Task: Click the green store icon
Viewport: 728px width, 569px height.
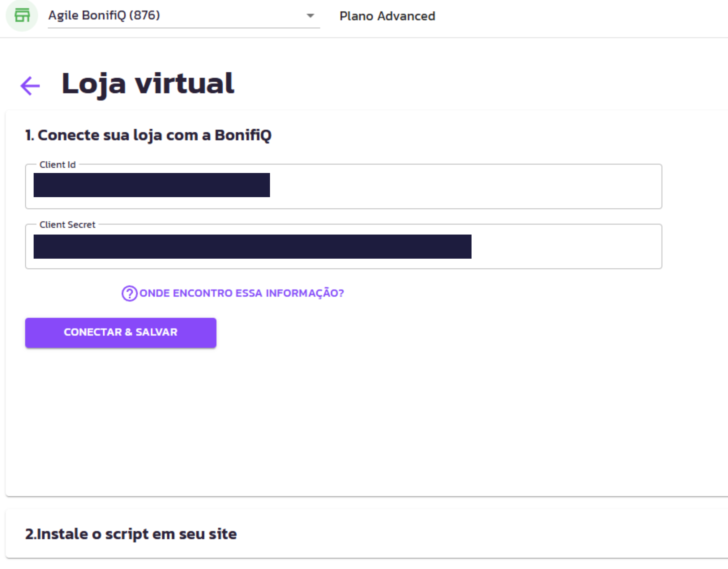Action: click(22, 16)
